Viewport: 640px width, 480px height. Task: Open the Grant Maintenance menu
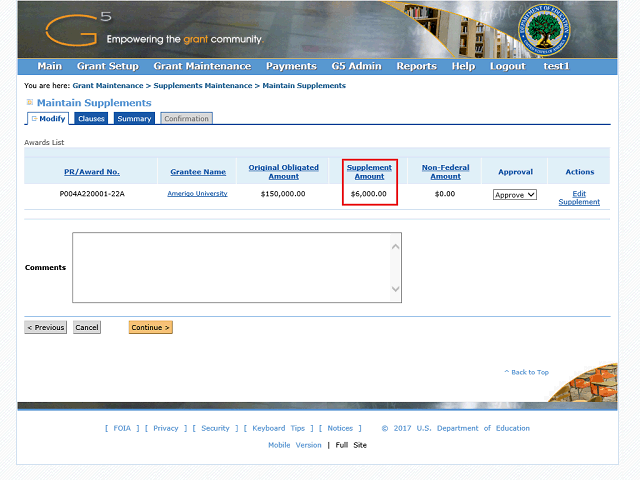tap(202, 66)
